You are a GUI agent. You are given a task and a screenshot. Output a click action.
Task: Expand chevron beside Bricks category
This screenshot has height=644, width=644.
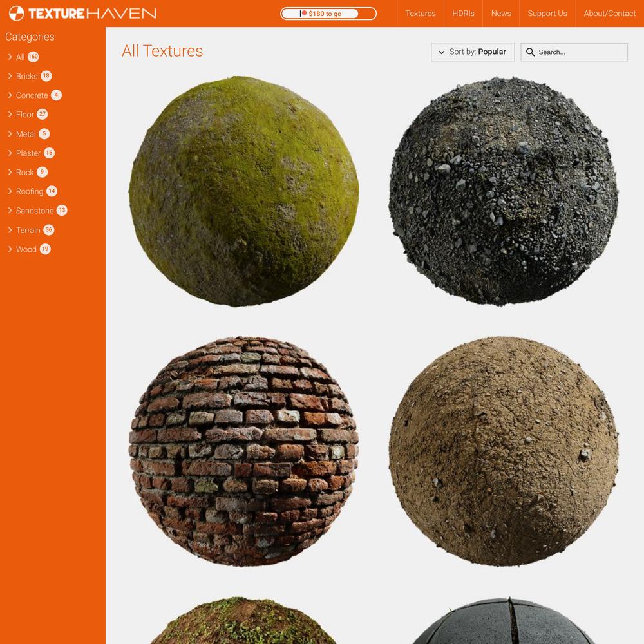tap(10, 76)
